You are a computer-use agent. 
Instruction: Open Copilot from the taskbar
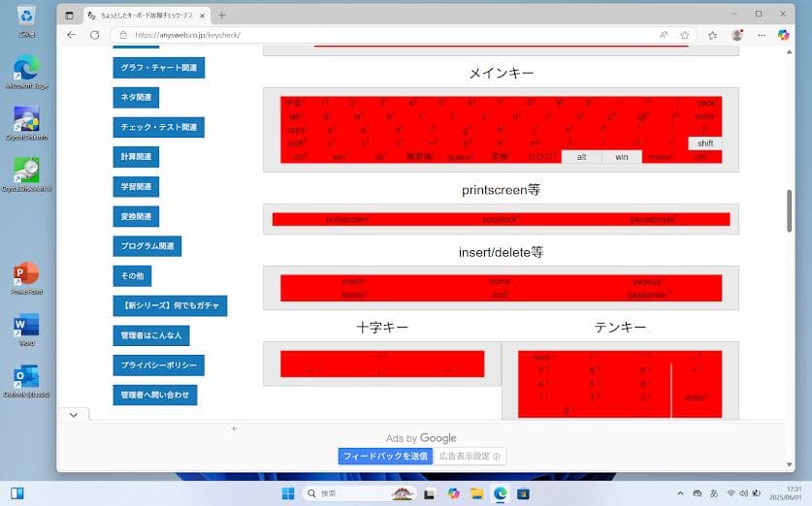point(454,493)
